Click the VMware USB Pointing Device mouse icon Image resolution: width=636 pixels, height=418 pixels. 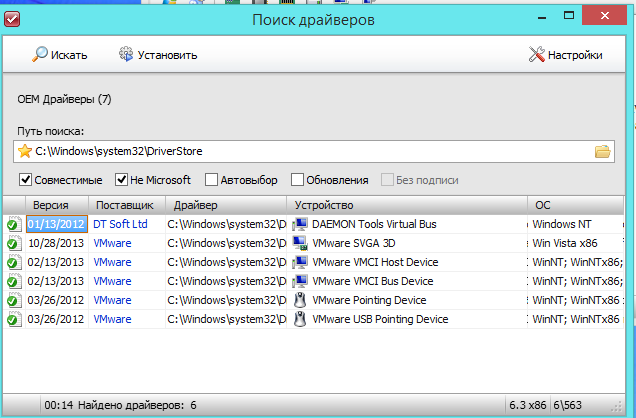point(300,319)
